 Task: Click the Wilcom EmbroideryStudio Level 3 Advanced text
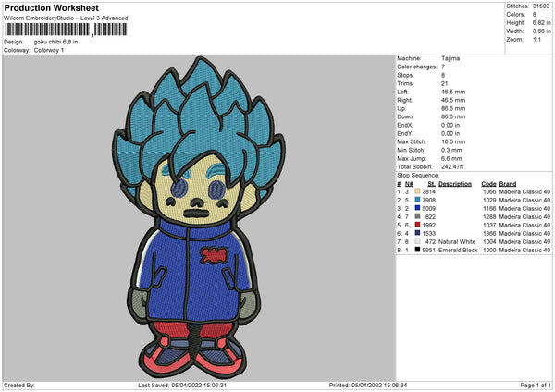[66, 18]
